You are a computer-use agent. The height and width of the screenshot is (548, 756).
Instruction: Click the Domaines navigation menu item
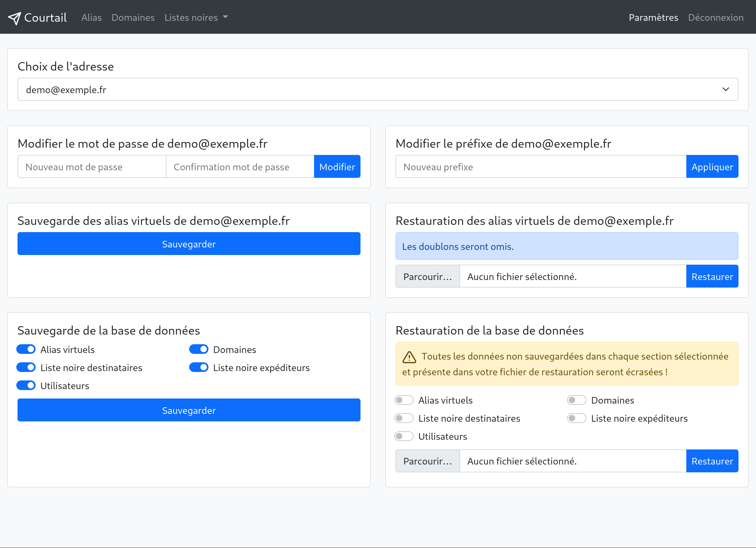[x=132, y=17]
